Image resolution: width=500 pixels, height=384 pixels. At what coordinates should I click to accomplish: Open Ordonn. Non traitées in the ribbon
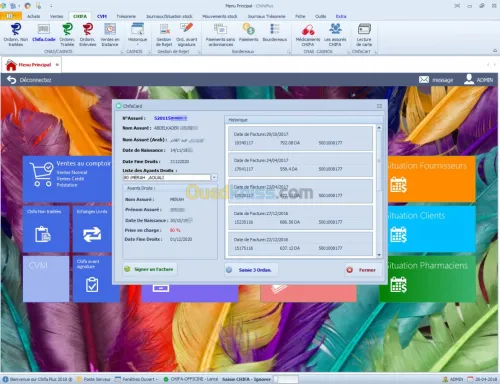click(x=16, y=34)
